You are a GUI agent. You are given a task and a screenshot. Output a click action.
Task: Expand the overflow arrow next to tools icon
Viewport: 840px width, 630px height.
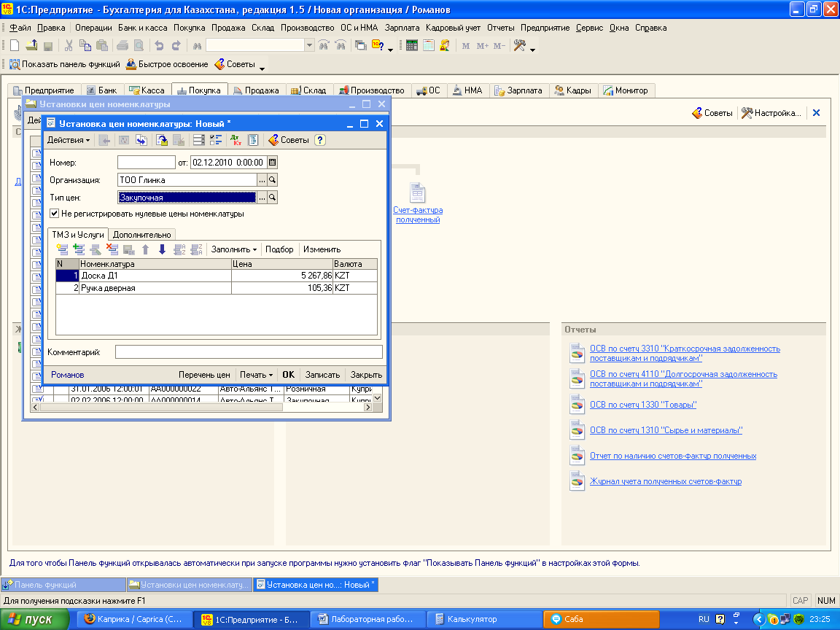coord(532,50)
